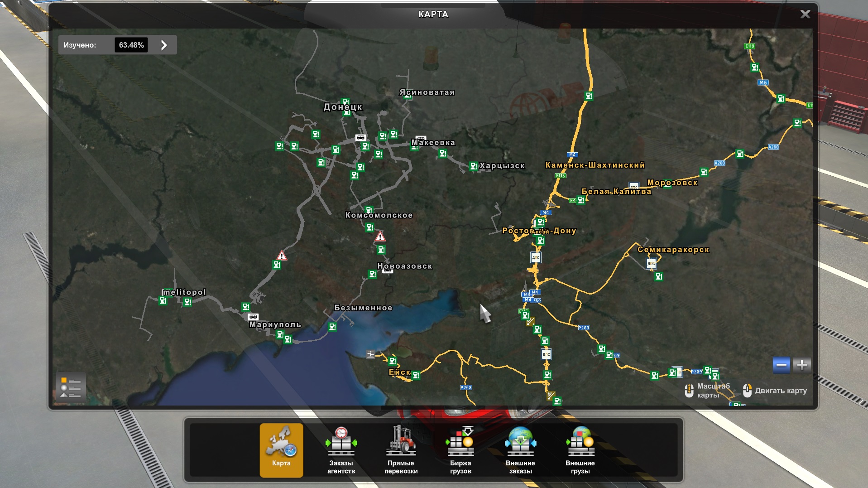868x488 pixels.
Task: Open Заказы агентств menu
Action: 341,450
